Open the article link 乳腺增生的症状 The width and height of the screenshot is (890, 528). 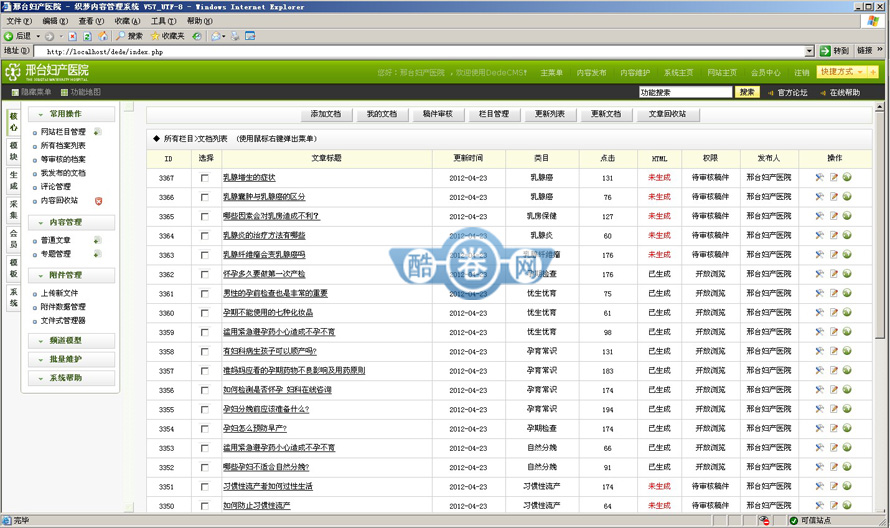(249, 178)
